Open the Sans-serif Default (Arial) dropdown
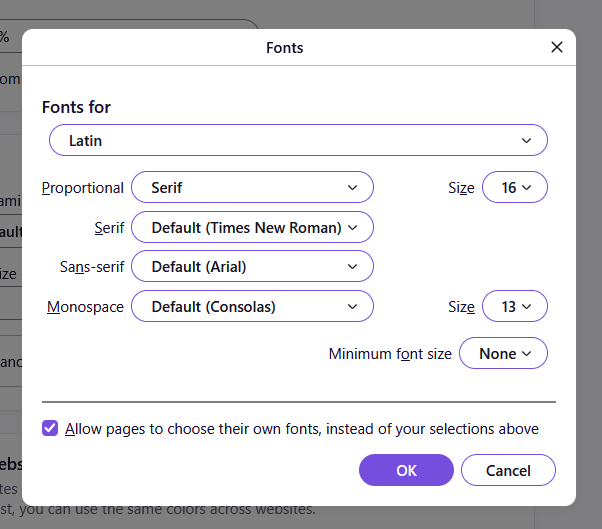The height and width of the screenshot is (529, 602). 252,266
